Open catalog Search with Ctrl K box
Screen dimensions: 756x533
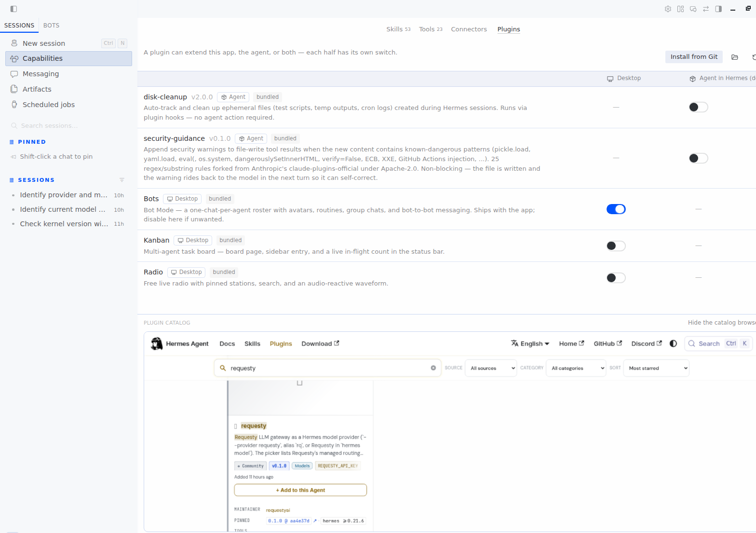coord(718,343)
